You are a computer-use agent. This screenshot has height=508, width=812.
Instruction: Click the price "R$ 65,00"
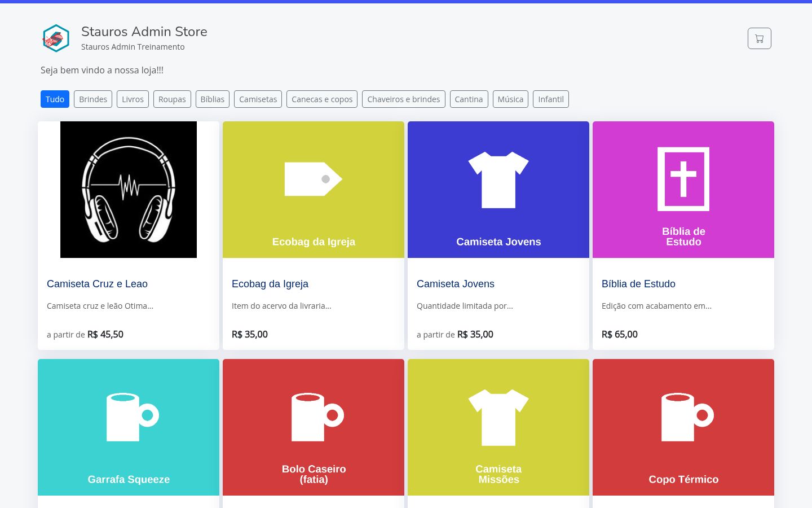(620, 334)
